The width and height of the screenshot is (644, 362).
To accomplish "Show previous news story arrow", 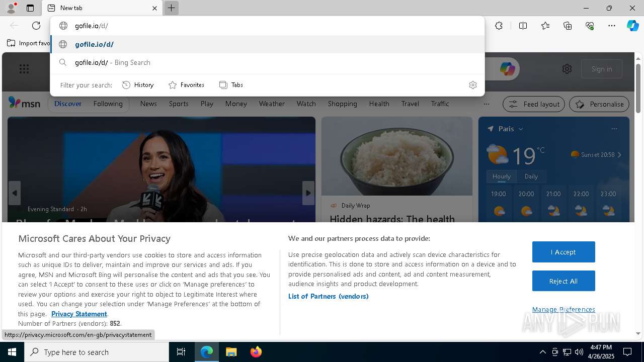I will pos(15,193).
